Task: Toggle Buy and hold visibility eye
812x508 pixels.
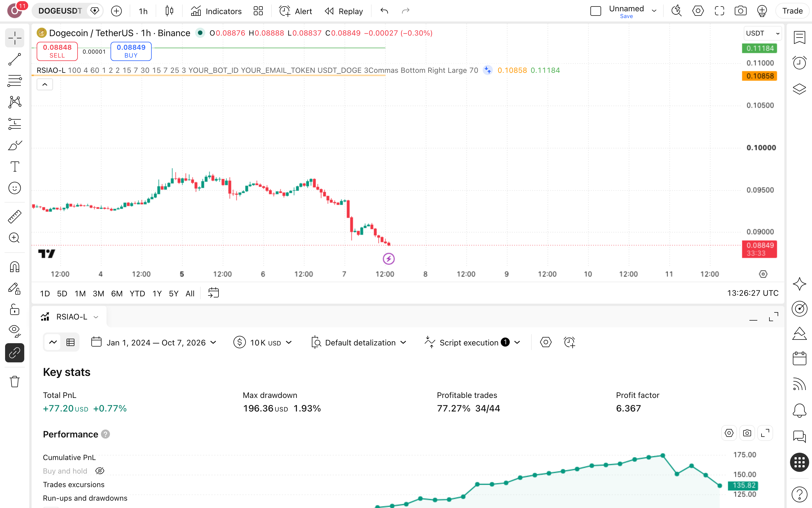Action: (100, 471)
